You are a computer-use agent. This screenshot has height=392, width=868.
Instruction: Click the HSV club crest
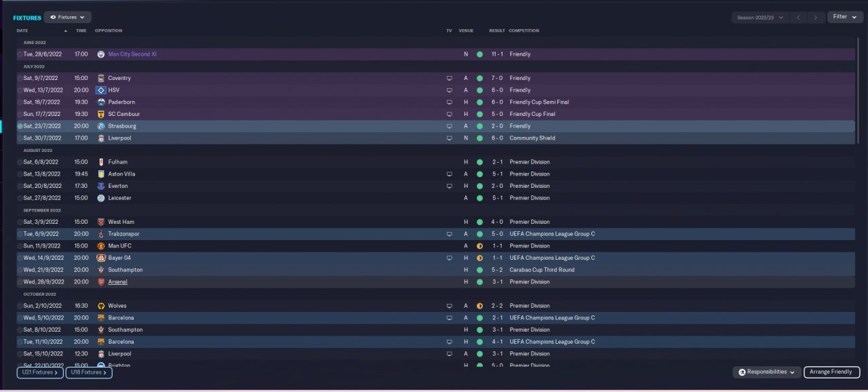coord(101,90)
